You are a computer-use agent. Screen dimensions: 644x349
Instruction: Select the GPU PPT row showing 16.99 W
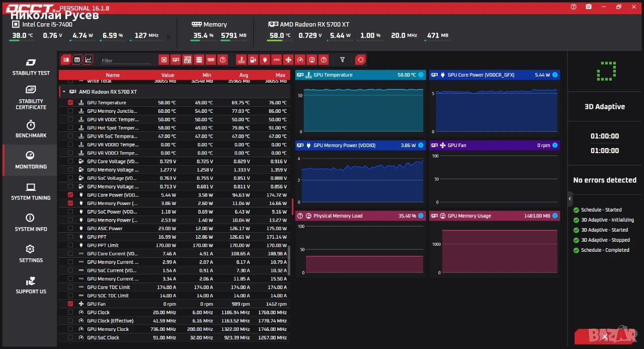[x=175, y=237]
